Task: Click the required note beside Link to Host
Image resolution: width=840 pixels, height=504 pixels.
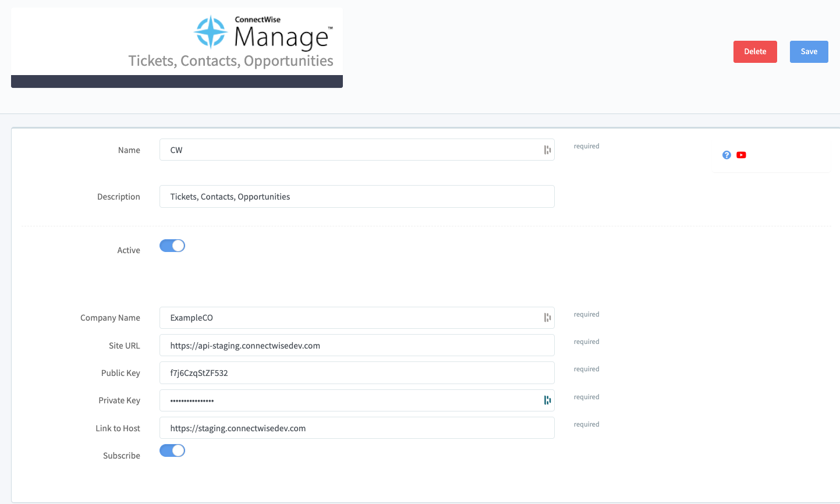Action: (x=586, y=424)
